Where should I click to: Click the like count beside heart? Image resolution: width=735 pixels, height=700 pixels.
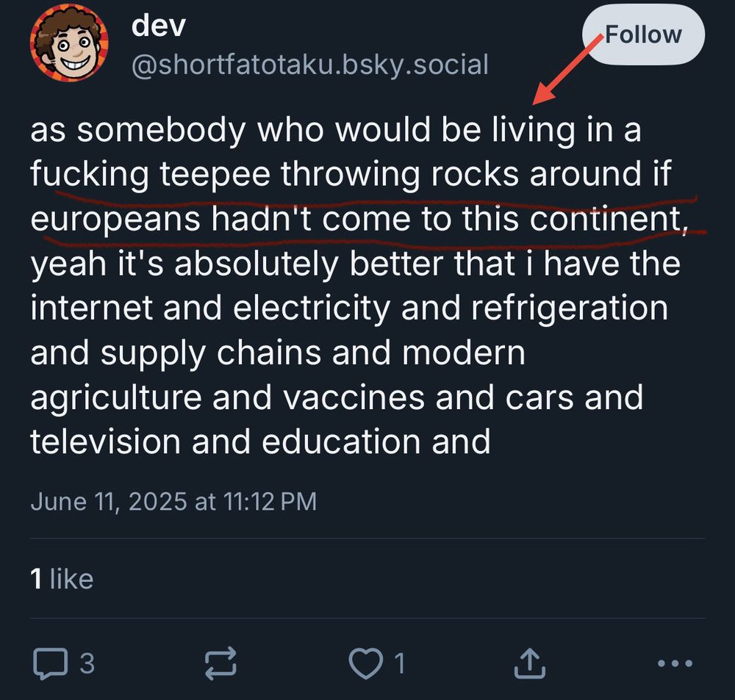[399, 663]
